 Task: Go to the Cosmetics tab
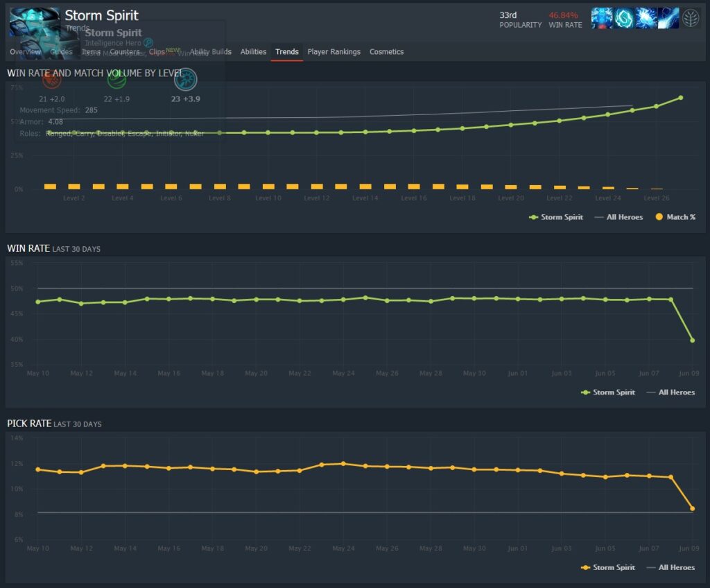[x=386, y=51]
